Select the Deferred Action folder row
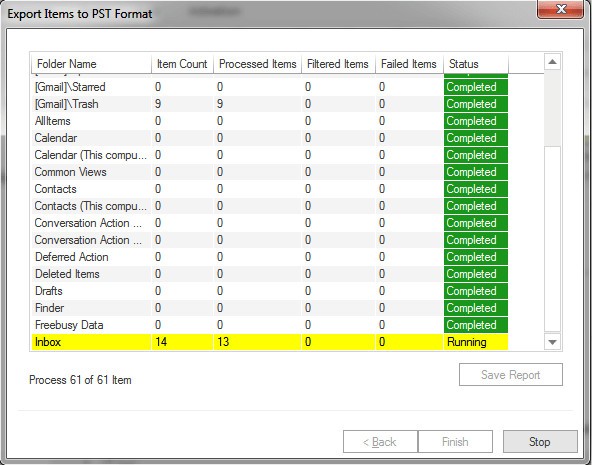Image resolution: width=592 pixels, height=465 pixels. click(x=270, y=257)
